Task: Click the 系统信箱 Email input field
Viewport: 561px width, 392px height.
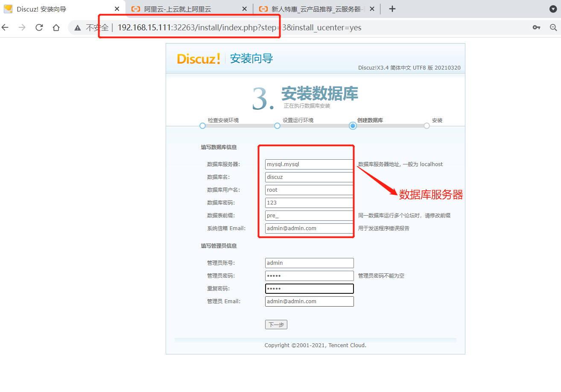Action: tap(309, 228)
